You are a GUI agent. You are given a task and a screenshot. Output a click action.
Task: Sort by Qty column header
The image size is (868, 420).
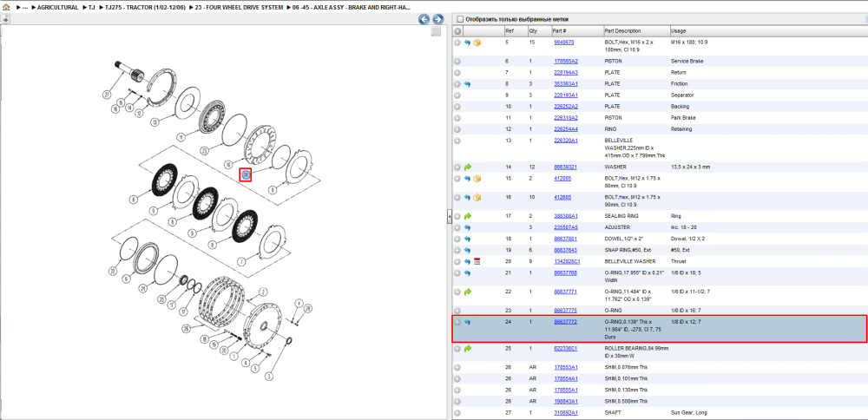click(533, 31)
